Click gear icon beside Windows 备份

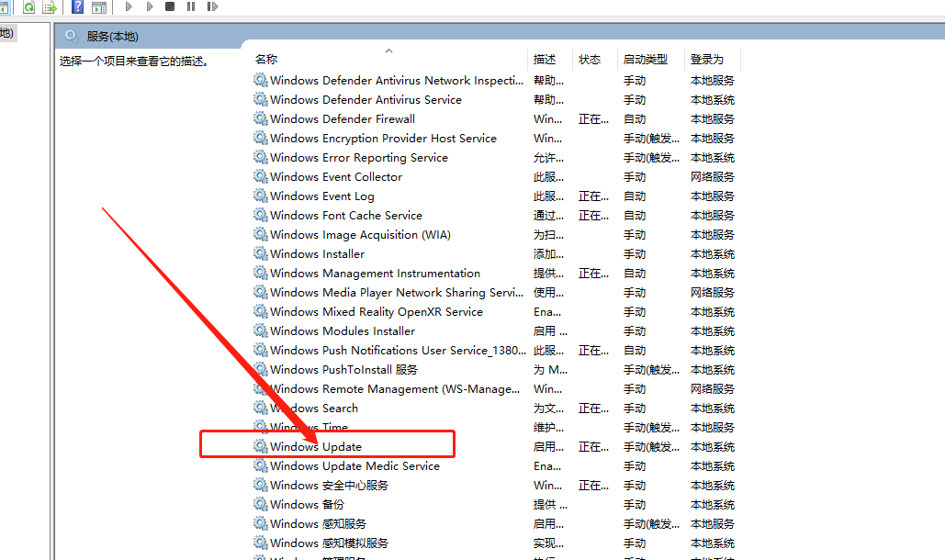(261, 504)
